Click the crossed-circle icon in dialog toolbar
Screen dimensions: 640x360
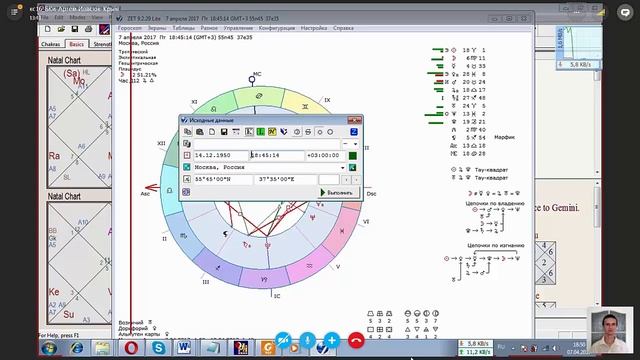coord(297,132)
